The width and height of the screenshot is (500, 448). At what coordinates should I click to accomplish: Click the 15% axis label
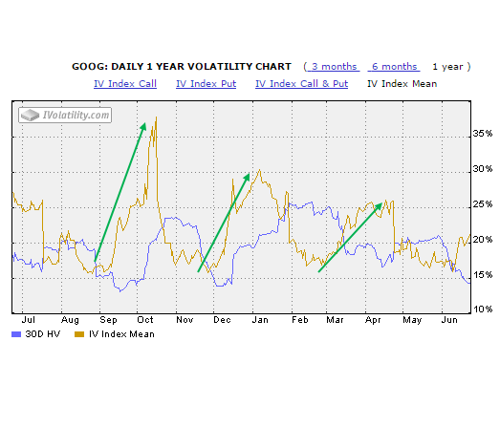click(483, 275)
